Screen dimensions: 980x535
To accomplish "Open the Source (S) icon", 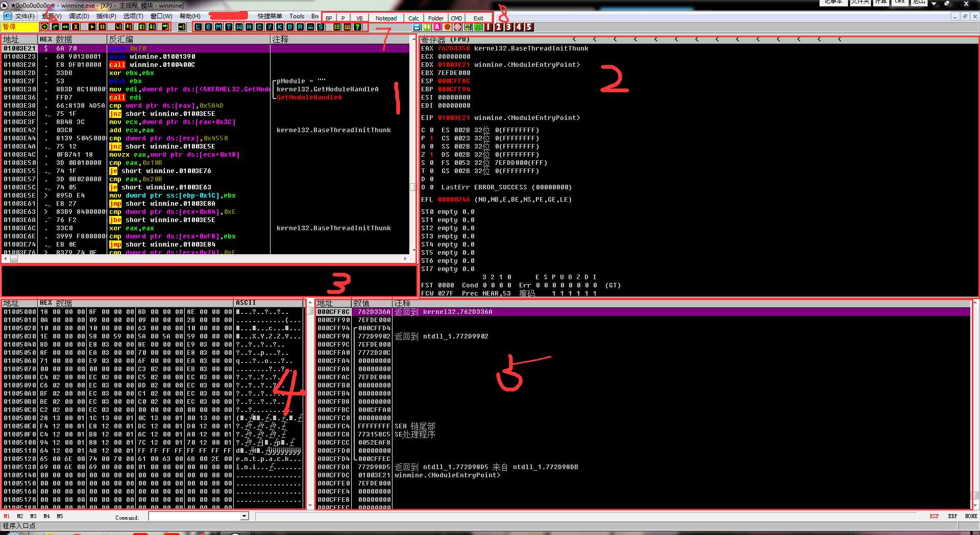I will (x=321, y=27).
